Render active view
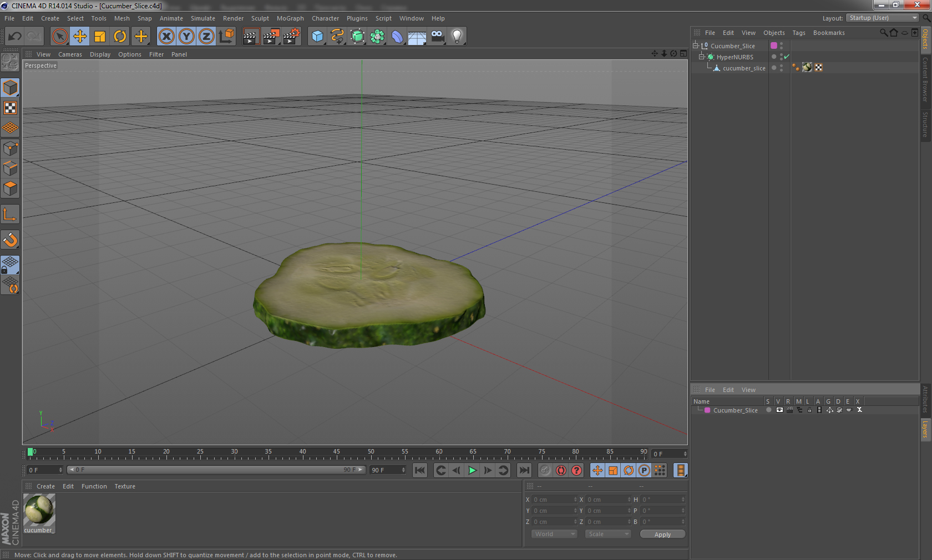The width and height of the screenshot is (932, 560). (x=251, y=37)
